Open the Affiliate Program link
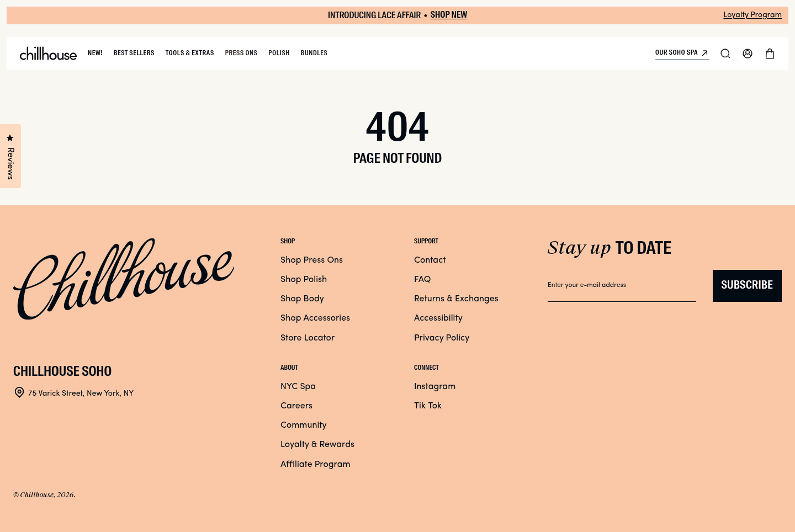 [315, 464]
